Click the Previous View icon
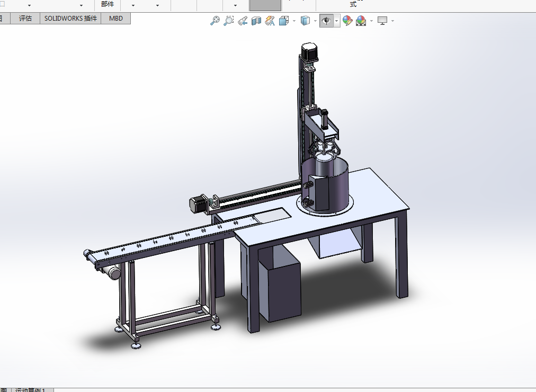This screenshot has height=392, width=536. pos(243,21)
